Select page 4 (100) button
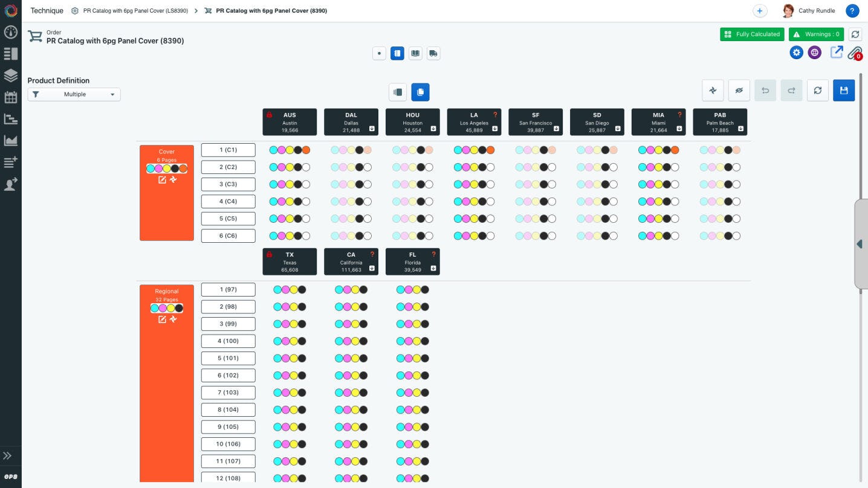The width and height of the screenshot is (868, 488). pos(228,341)
